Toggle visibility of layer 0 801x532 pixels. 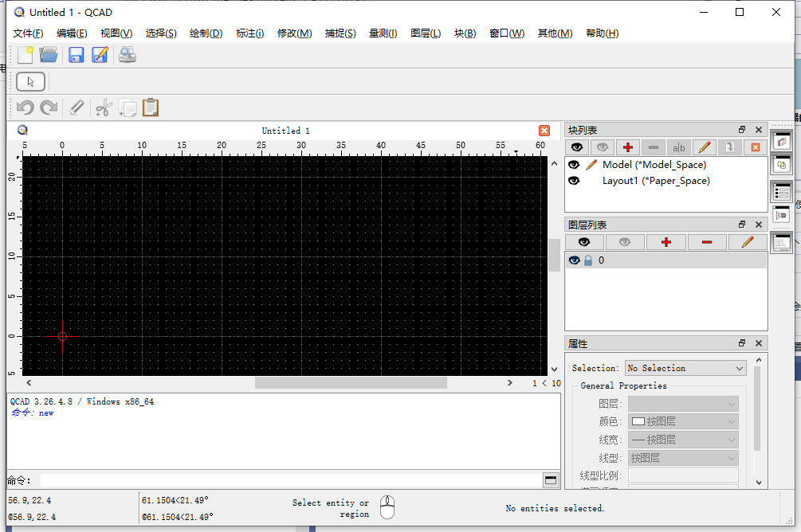pyautogui.click(x=574, y=260)
